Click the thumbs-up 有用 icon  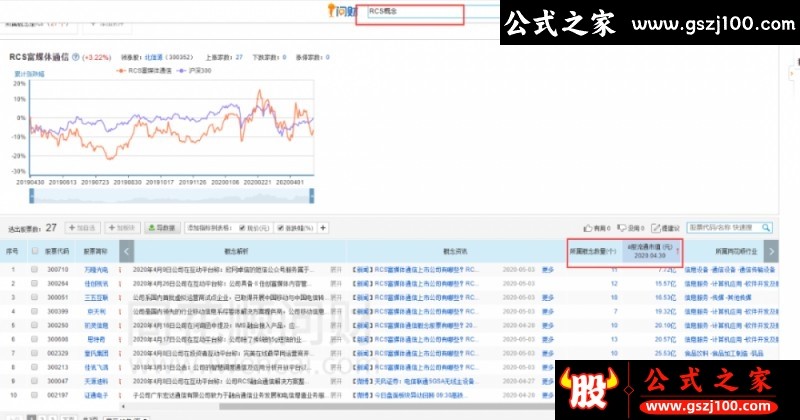(588, 228)
